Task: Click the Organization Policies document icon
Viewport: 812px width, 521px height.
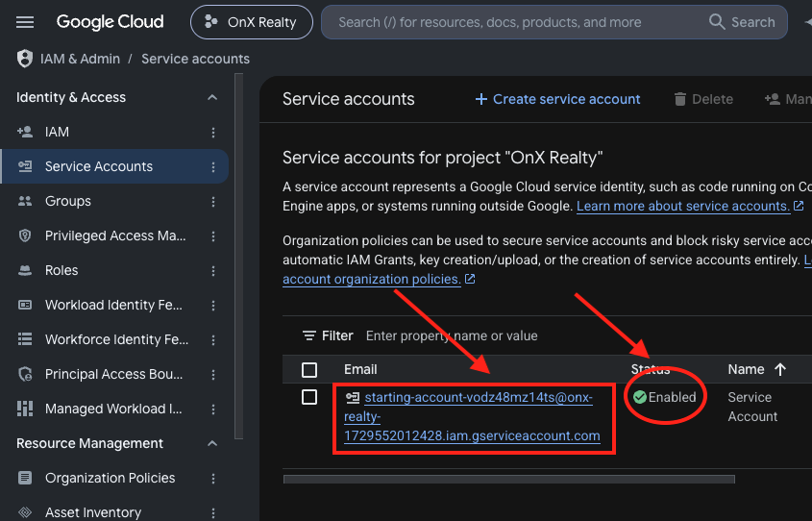Action: (x=25, y=478)
